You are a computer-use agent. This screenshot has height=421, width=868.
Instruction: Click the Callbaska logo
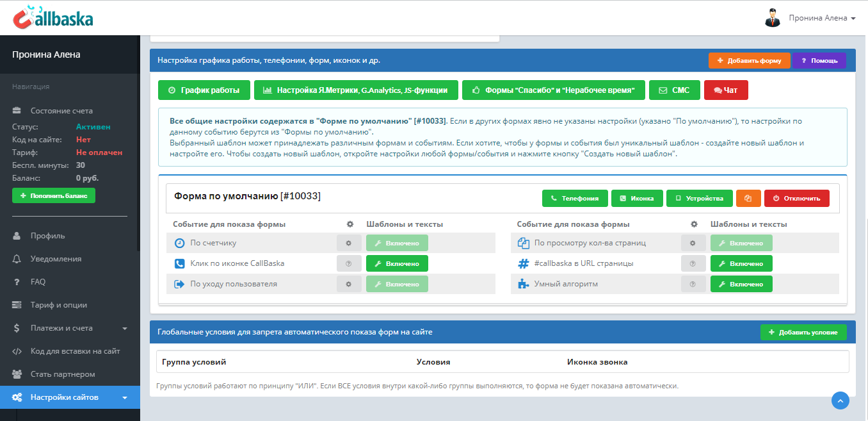(53, 18)
